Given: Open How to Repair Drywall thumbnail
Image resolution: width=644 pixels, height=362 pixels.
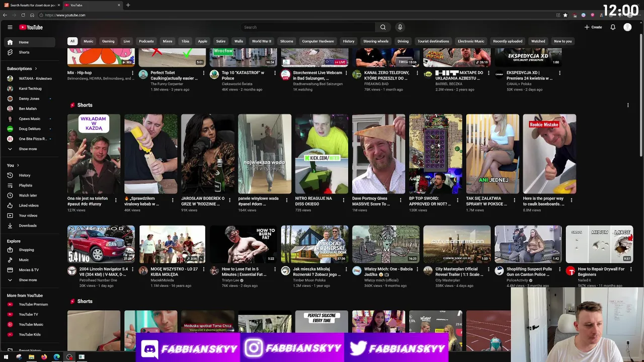Looking at the screenshot, I should point(599,244).
